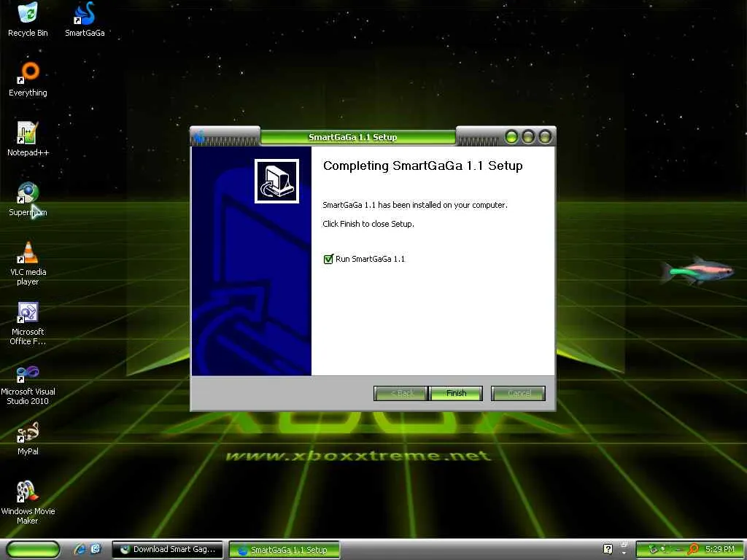Viewport: 747px width, 560px height.
Task: Click the SmartGaGa title bar icon
Action: 199,137
